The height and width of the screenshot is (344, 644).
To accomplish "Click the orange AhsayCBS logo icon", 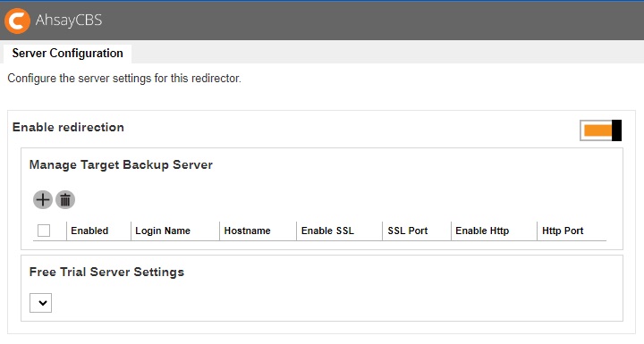I will 17,21.
